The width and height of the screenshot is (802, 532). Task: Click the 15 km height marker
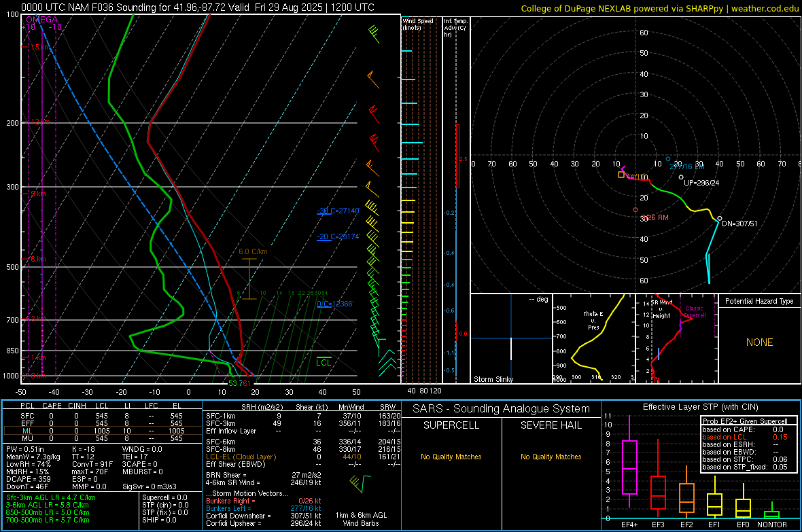coord(40,47)
